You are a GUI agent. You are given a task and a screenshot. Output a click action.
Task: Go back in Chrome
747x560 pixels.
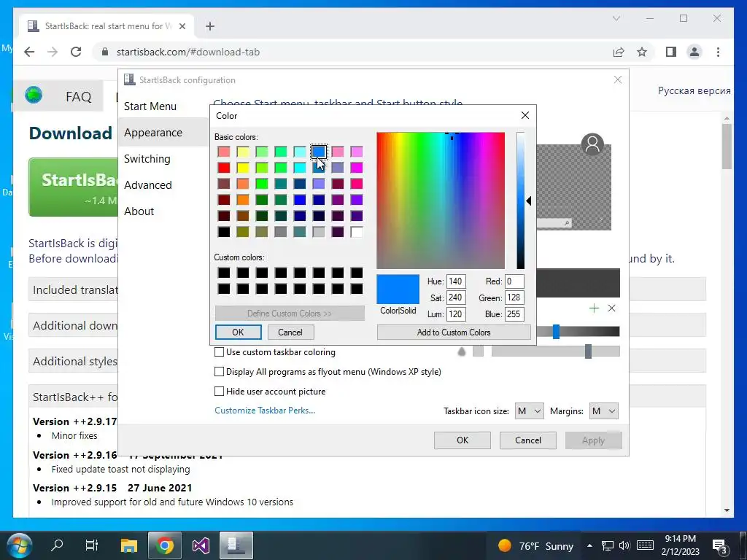pos(29,52)
